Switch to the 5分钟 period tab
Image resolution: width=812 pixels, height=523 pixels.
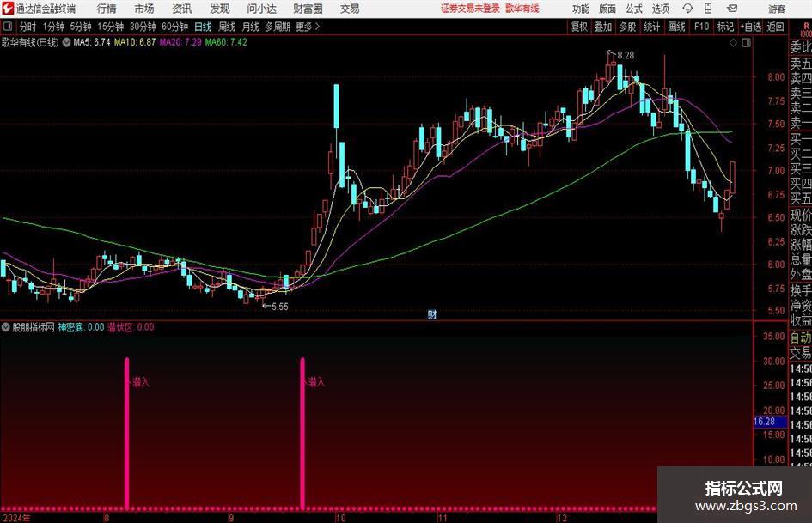point(81,27)
